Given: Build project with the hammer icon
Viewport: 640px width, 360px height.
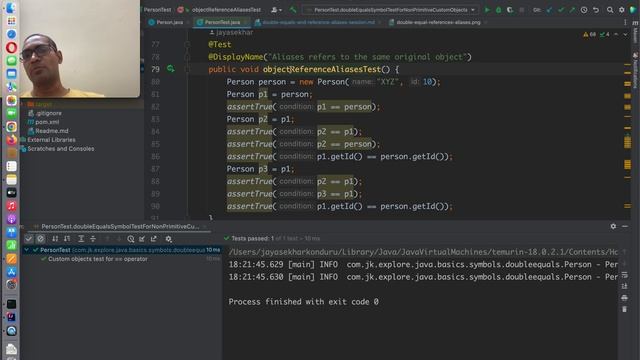Looking at the screenshot, I should click(293, 10).
